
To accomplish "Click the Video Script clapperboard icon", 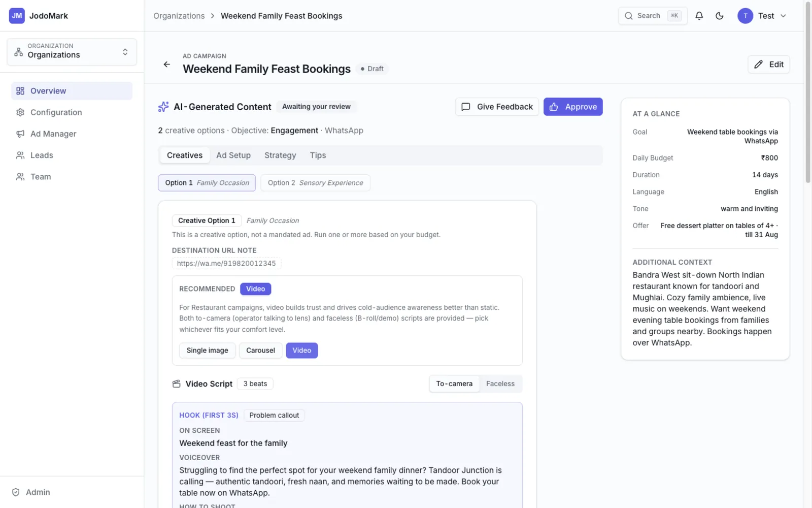I will coord(177,384).
